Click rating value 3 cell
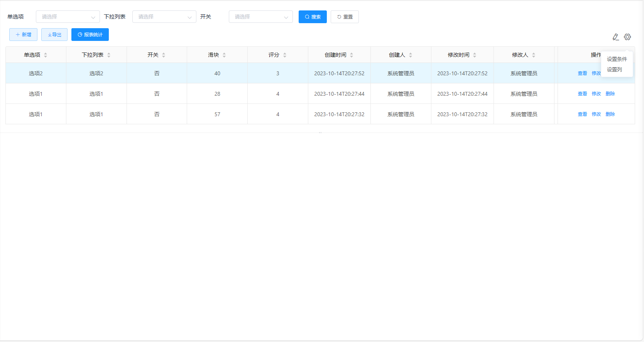The width and height of the screenshot is (644, 342). point(278,73)
